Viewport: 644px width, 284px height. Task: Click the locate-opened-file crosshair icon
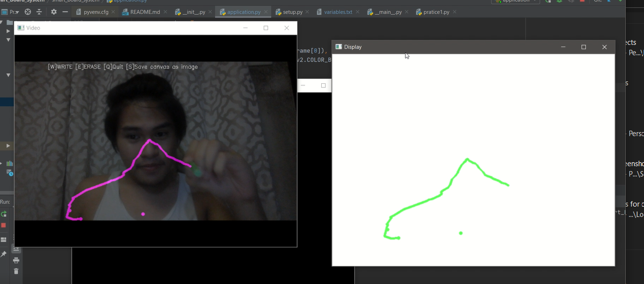click(x=28, y=12)
